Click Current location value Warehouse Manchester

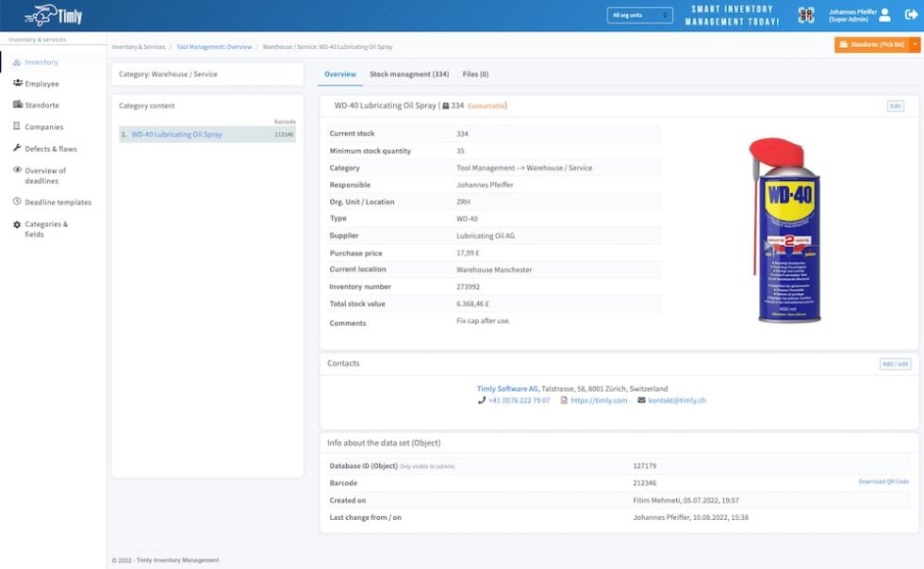(x=494, y=269)
